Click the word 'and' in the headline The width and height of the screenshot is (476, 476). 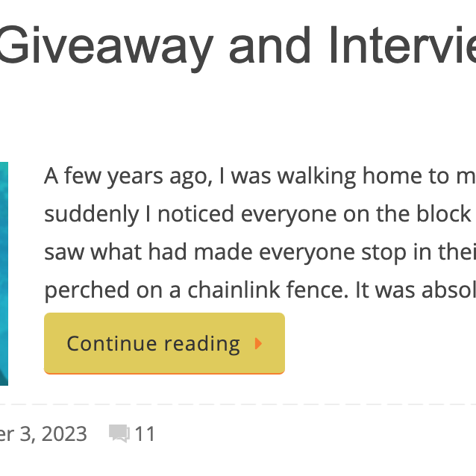(270, 46)
